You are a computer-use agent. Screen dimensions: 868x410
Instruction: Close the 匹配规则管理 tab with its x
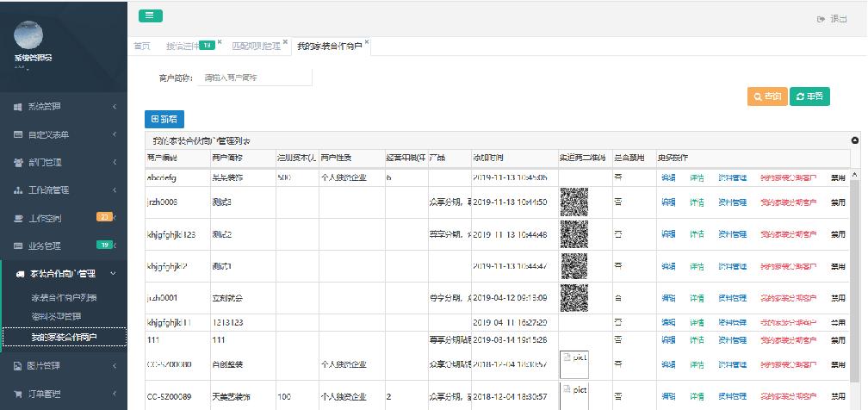click(285, 42)
